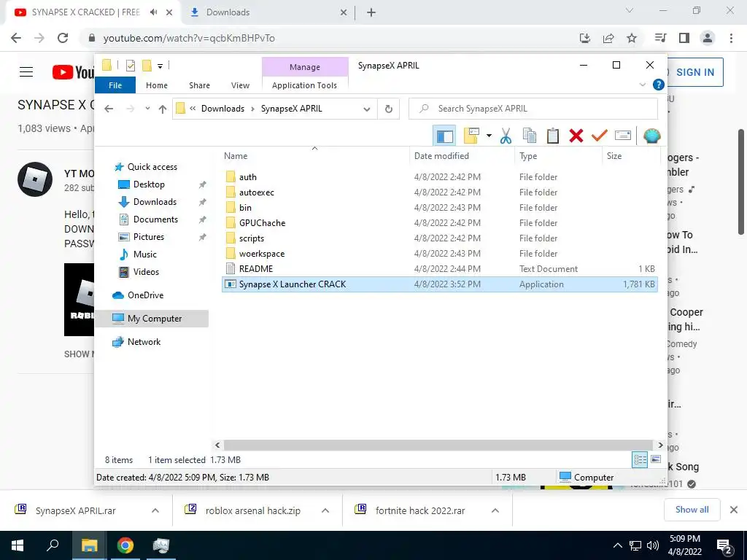Click the red X Delete icon
747x560 pixels.
point(576,136)
